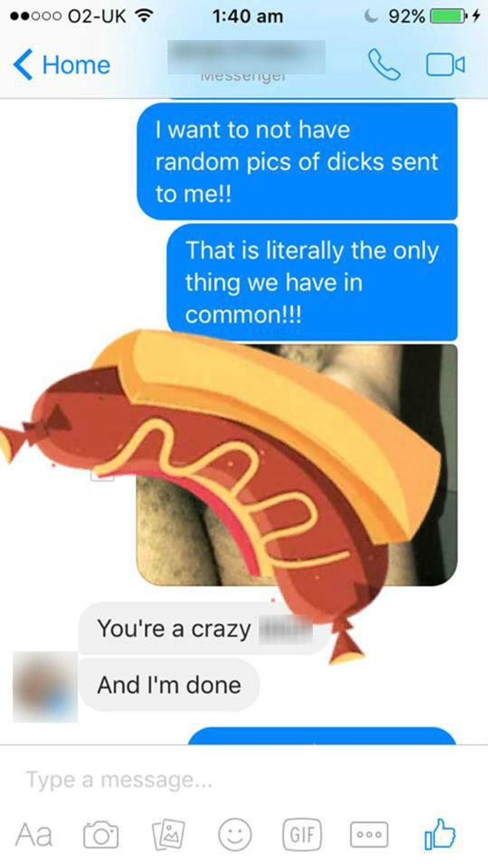Open the photo gallery picker icon

pyautogui.click(x=168, y=834)
